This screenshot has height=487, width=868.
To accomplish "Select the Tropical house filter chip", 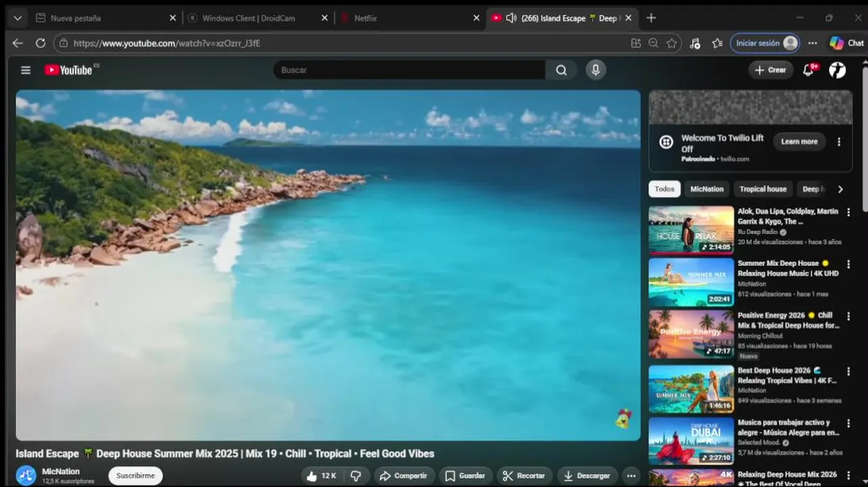I will 763,189.
